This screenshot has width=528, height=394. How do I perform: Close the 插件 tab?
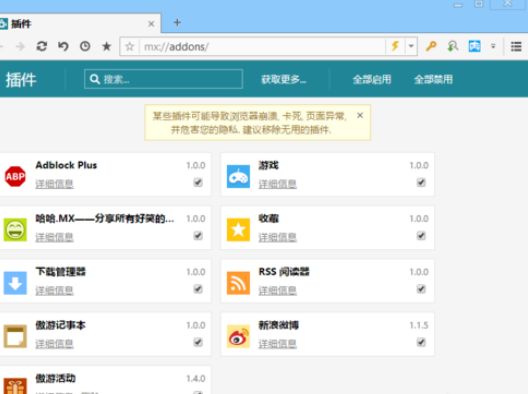pyautogui.click(x=151, y=24)
